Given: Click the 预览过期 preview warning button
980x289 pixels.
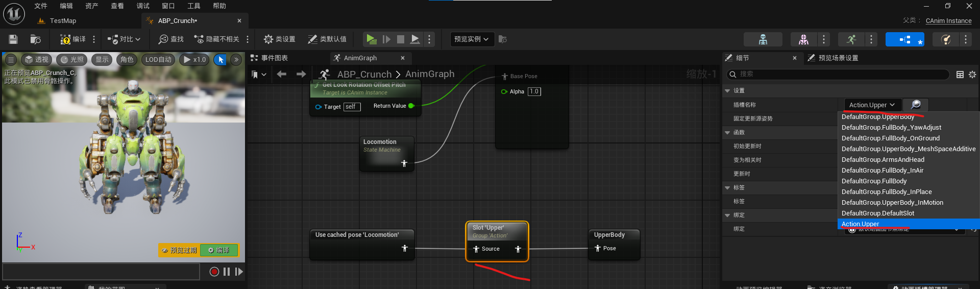Looking at the screenshot, I should click(x=179, y=250).
